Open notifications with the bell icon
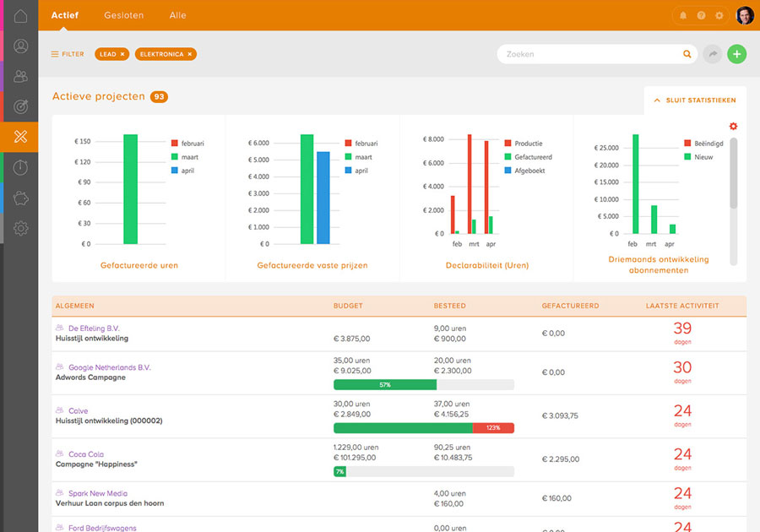Screen dimensions: 760x532 [682, 15]
